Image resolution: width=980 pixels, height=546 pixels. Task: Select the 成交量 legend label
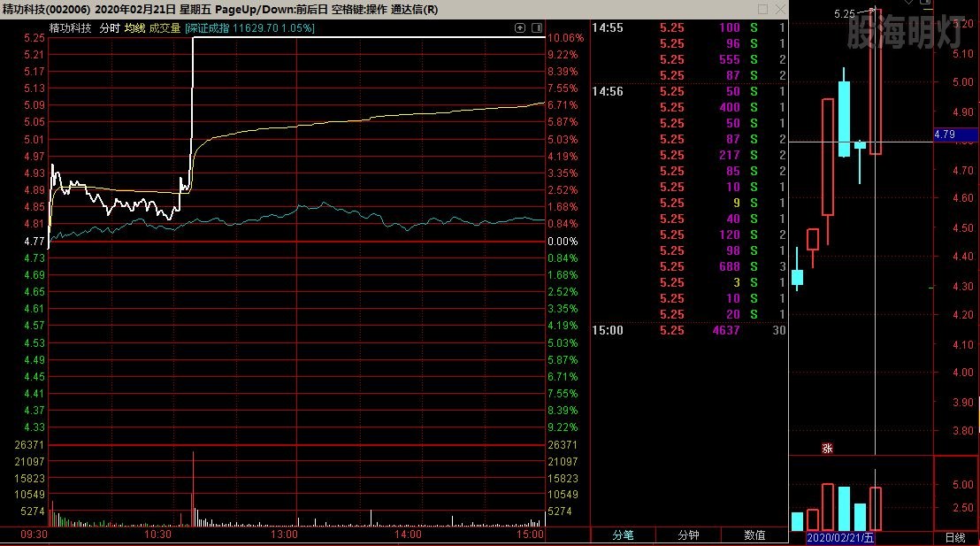coord(165,28)
